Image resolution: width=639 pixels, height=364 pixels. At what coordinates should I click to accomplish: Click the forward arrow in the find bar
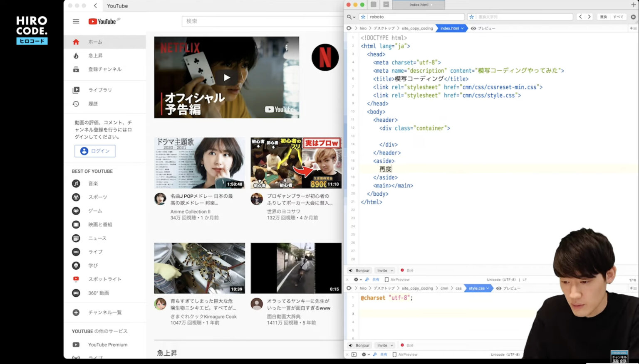coord(589,17)
